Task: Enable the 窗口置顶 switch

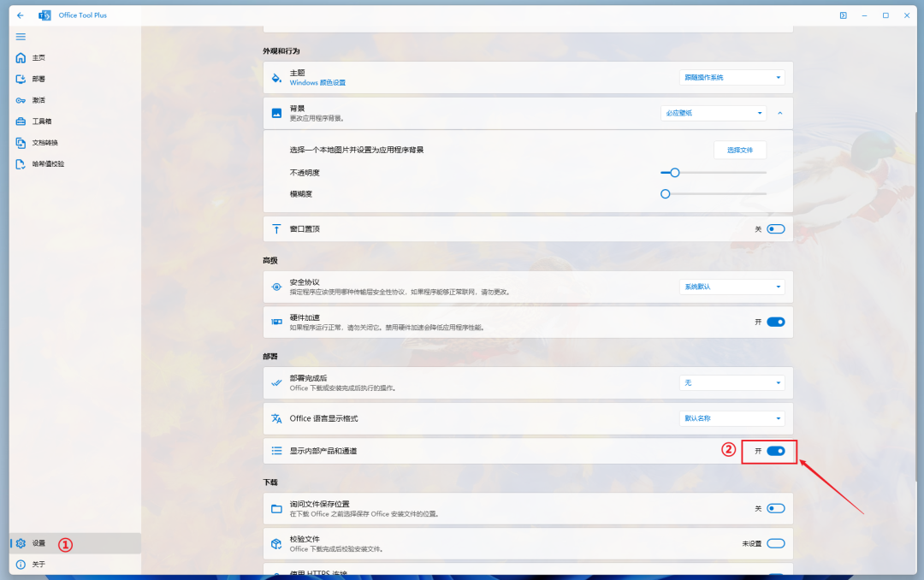Action: 776,228
